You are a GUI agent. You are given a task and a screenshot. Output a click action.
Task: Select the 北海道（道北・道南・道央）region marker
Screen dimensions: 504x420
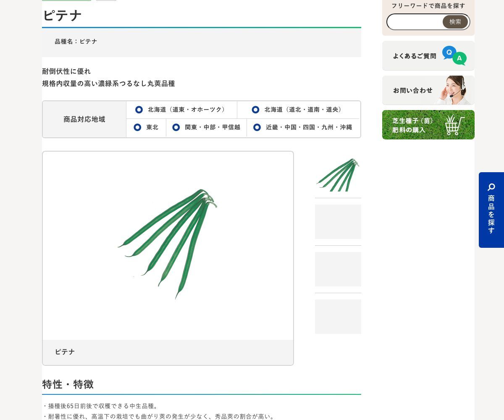255,110
